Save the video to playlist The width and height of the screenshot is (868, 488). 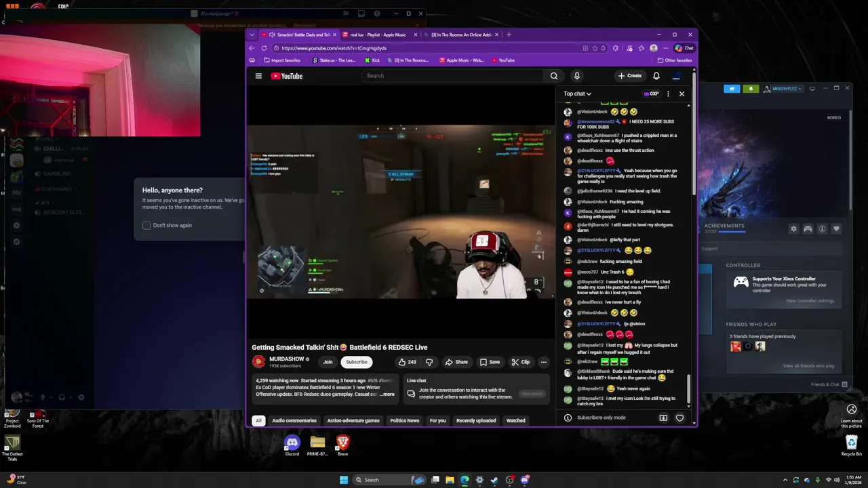tap(490, 362)
